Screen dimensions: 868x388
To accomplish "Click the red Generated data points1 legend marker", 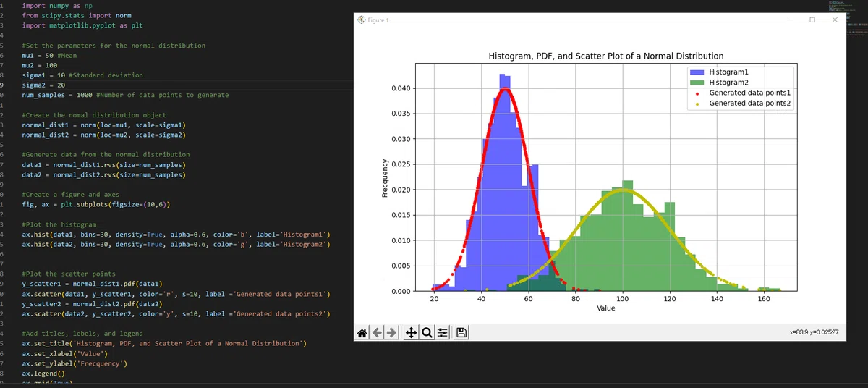I will [x=696, y=93].
